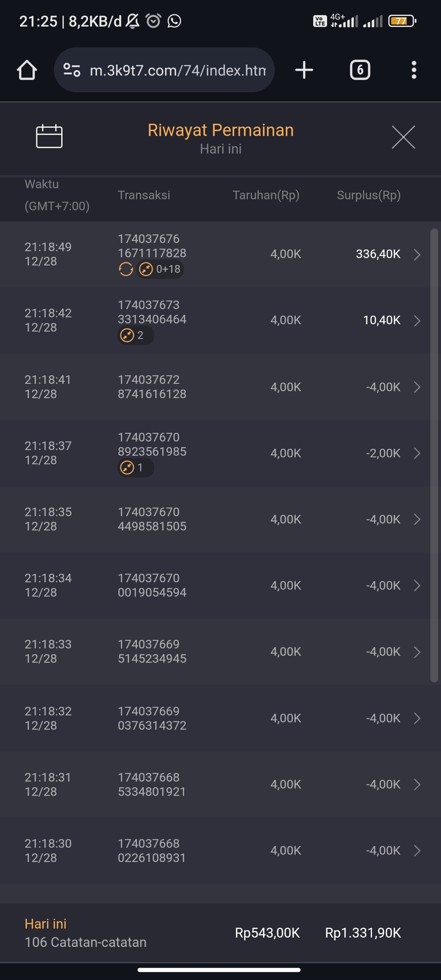Tap the Hari ini summary label
Viewport: 441px width, 980px height.
point(45,924)
